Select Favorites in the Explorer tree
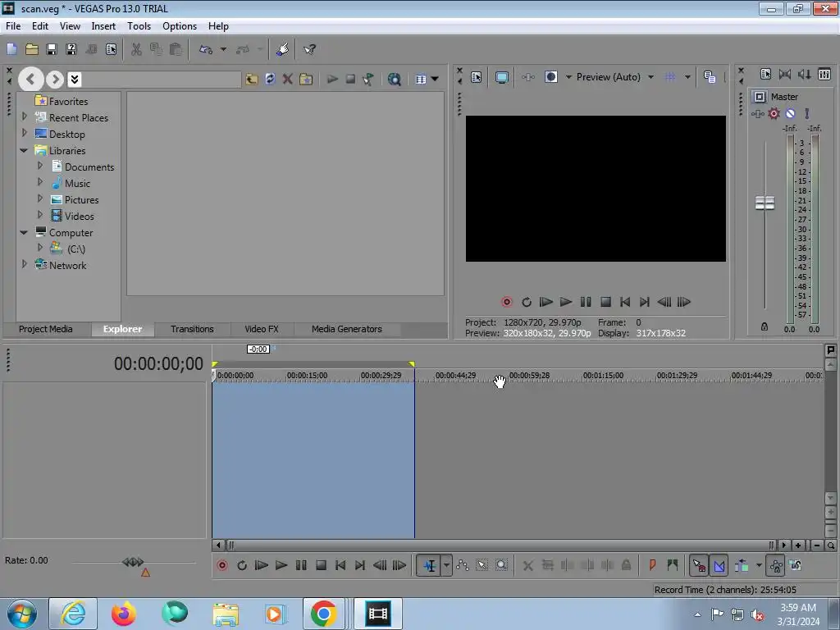Screen dimensions: 840x630 (68, 101)
